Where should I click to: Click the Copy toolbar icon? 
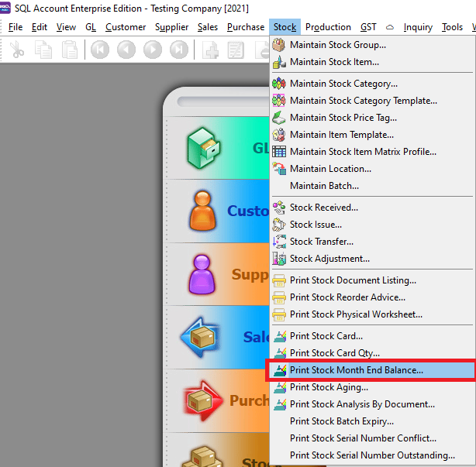pos(44,50)
